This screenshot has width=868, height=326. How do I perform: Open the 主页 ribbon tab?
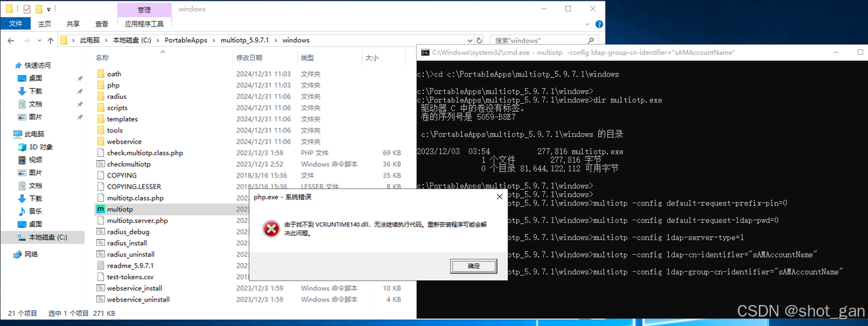[44, 24]
